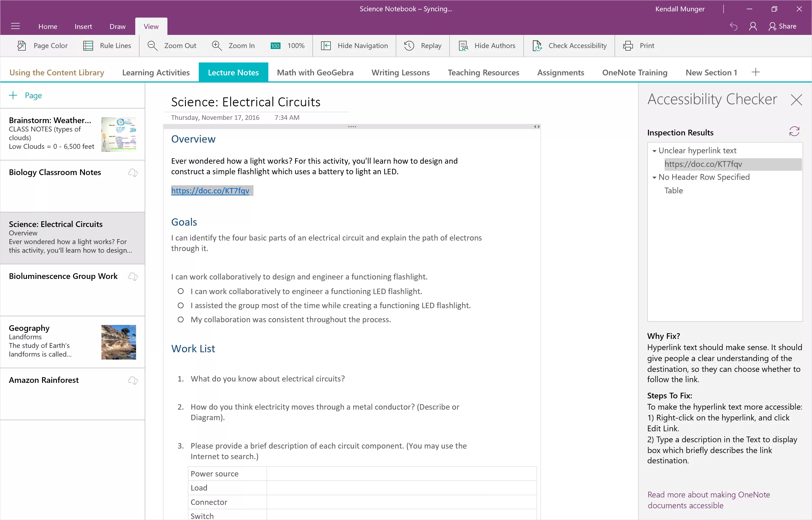Open the Science: Electrical Circuits page entry
The width and height of the screenshot is (812, 520).
[x=72, y=238]
